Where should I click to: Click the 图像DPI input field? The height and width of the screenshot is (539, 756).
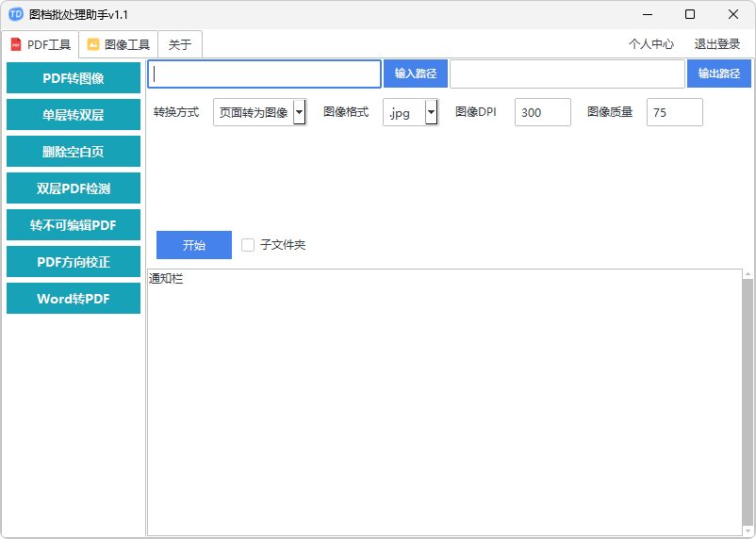pos(542,112)
